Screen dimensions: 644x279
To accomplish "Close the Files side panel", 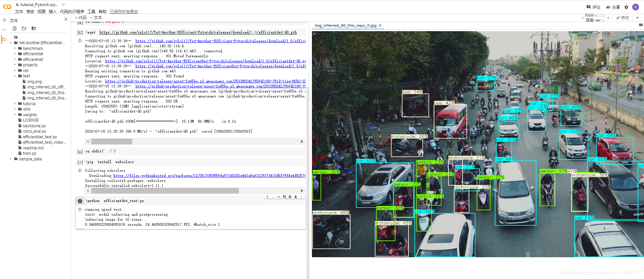I will [x=66, y=19].
